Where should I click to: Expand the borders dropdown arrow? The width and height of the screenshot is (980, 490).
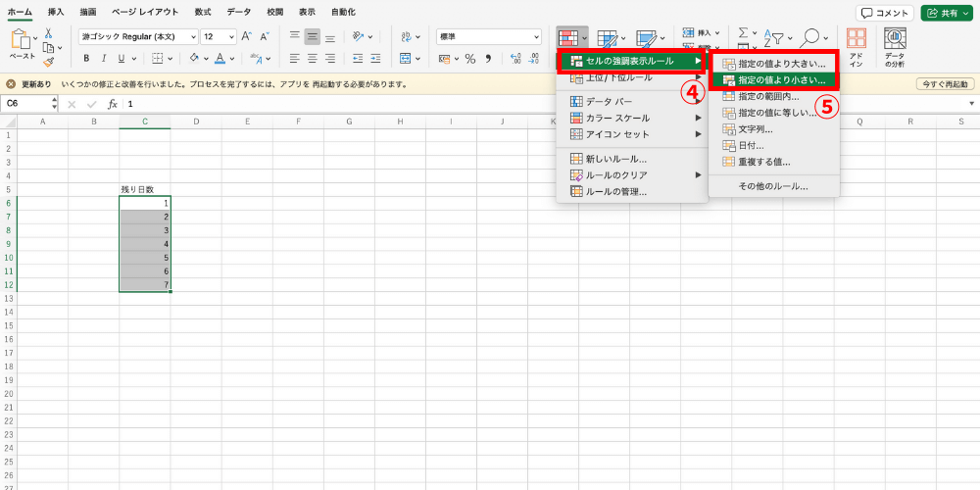pyautogui.click(x=171, y=59)
